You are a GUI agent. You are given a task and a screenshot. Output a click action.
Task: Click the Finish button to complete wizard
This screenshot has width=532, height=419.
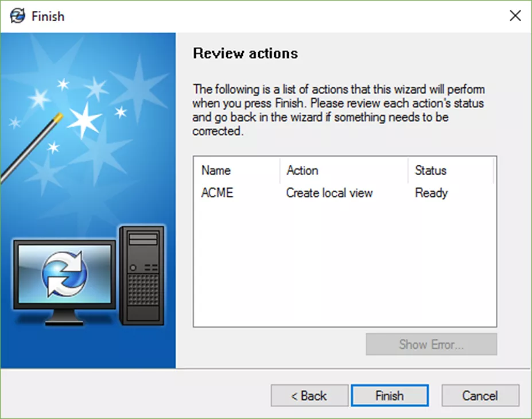click(389, 395)
